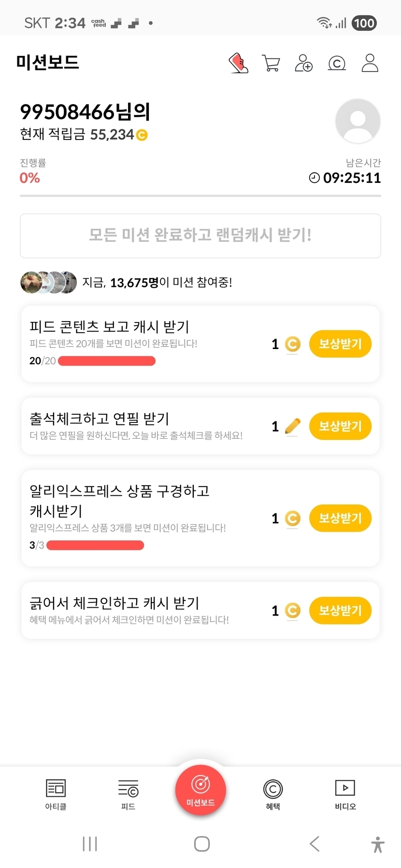Screen dimensions: 401x868
Task: Open the 비디오 tab
Action: click(x=345, y=794)
